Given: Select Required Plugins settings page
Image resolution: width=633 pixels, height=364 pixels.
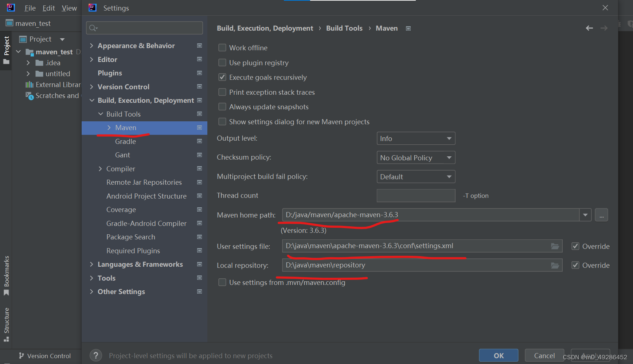Looking at the screenshot, I should [133, 251].
